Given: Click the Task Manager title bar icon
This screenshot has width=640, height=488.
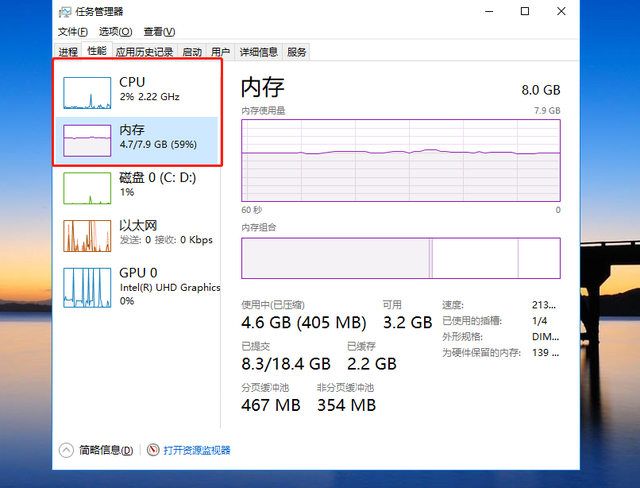Looking at the screenshot, I should 65,12.
